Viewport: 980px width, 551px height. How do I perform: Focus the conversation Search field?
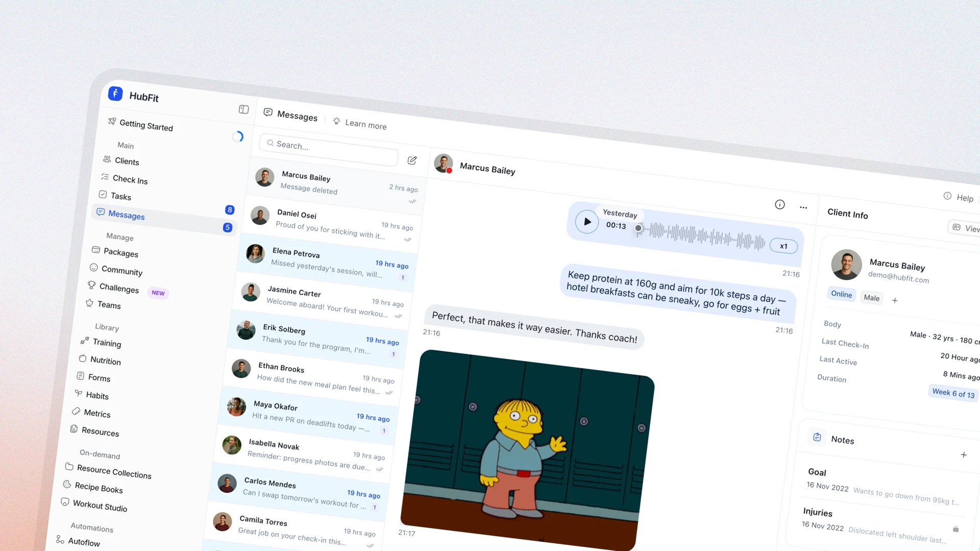pyautogui.click(x=329, y=149)
